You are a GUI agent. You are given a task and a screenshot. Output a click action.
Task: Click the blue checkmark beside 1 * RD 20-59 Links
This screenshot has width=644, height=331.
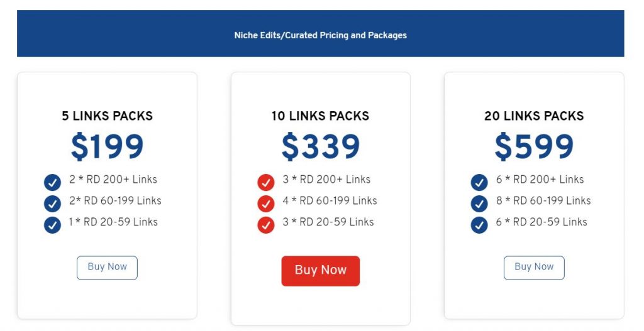(x=52, y=225)
